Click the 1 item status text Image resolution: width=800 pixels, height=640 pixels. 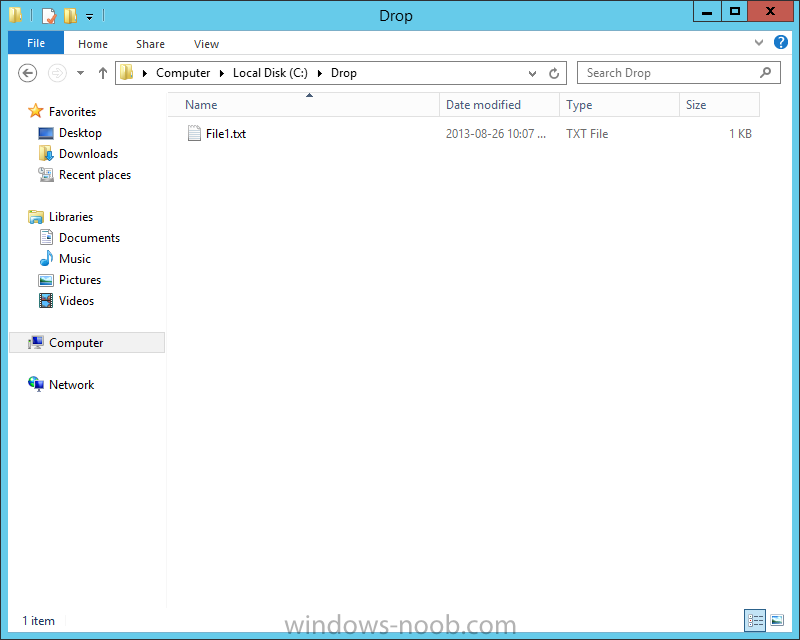[38, 621]
